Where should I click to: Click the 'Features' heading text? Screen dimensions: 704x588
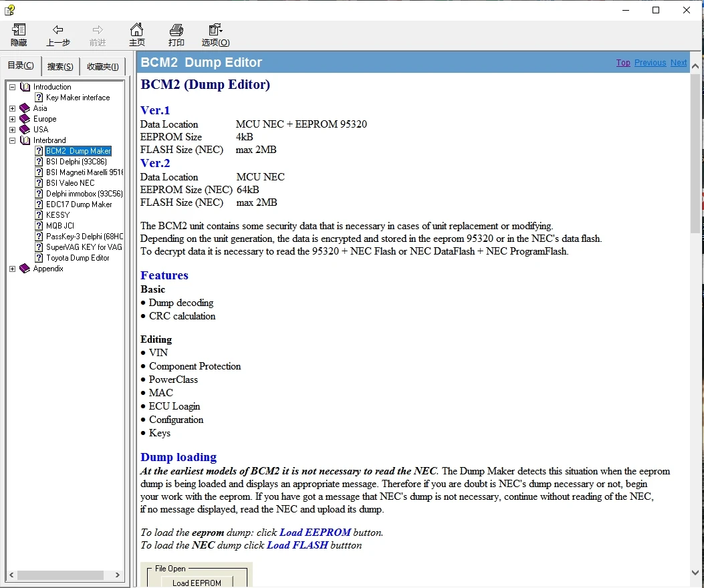pyautogui.click(x=164, y=275)
